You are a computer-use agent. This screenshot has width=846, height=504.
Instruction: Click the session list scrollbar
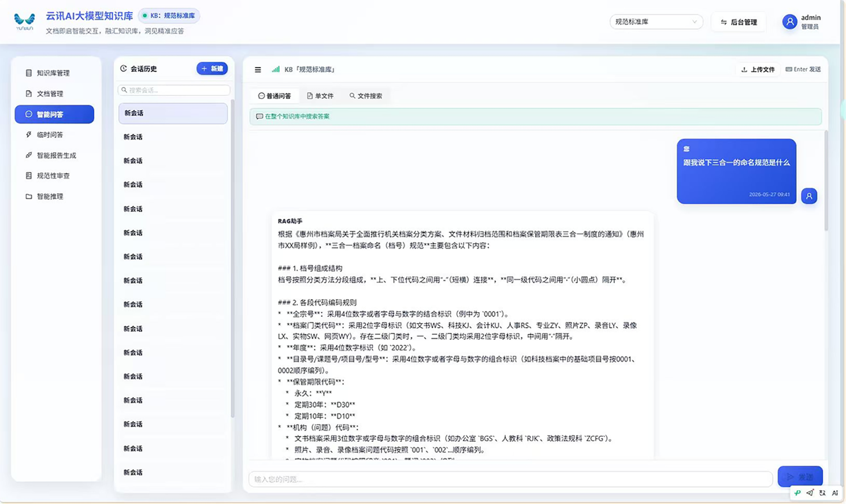click(232, 257)
